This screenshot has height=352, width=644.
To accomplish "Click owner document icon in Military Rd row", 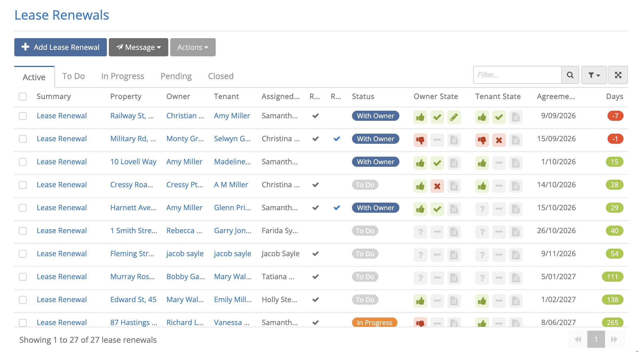I will click(454, 140).
